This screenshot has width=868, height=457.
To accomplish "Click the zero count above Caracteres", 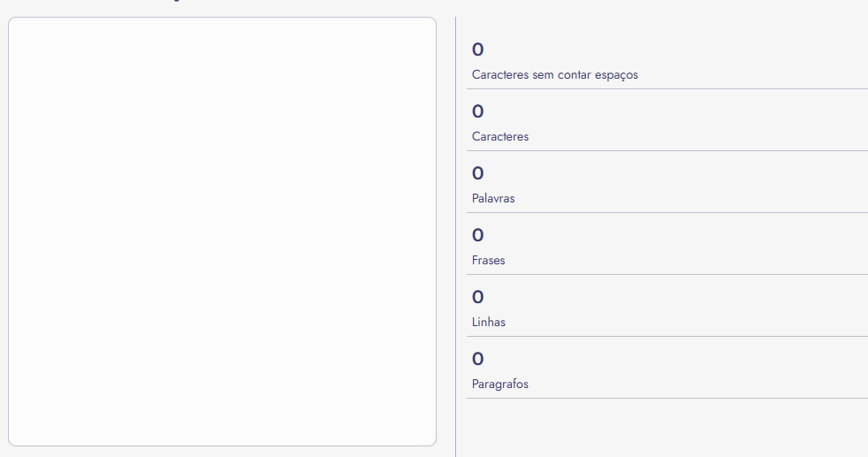I will (477, 111).
